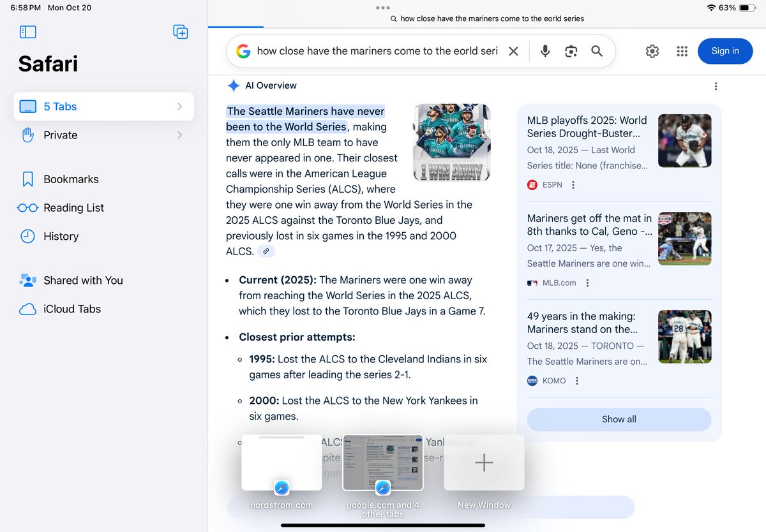Image resolution: width=766 pixels, height=532 pixels.
Task: Click the AI Overview sparkle icon
Action: pyautogui.click(x=234, y=85)
